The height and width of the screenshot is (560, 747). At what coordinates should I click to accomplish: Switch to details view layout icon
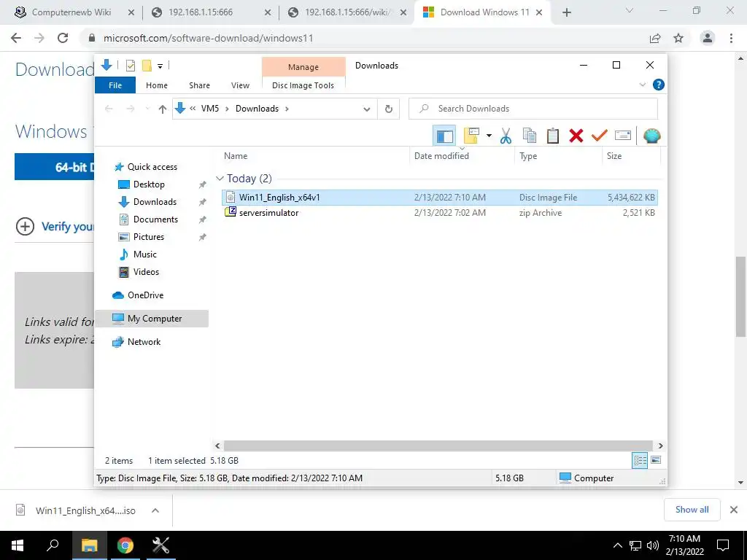tap(640, 460)
